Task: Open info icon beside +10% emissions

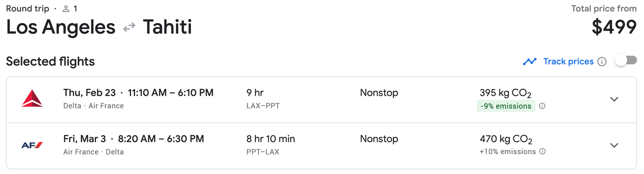Action: [x=542, y=152]
